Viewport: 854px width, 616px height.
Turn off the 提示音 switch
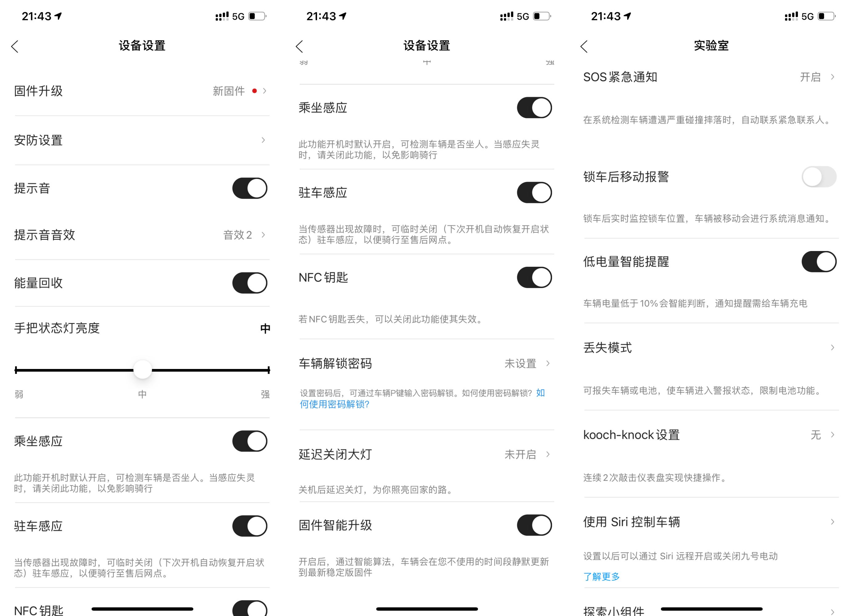[x=250, y=188]
